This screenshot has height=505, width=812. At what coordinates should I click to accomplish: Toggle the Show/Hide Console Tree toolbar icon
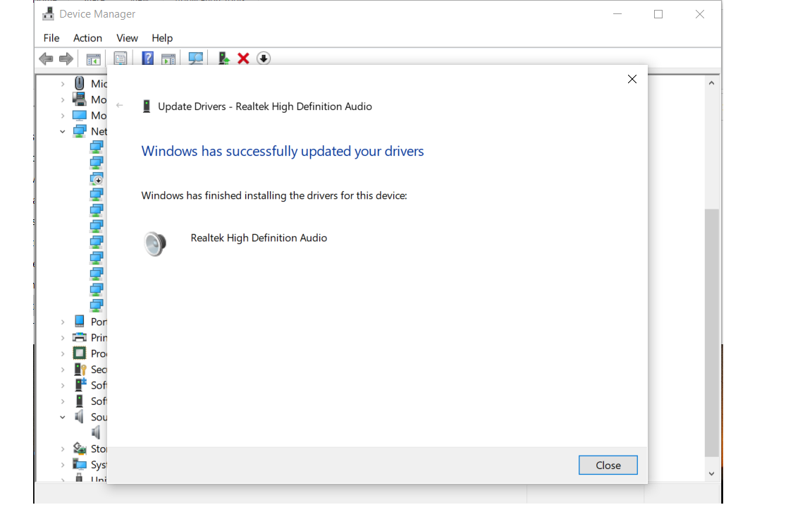coord(93,59)
